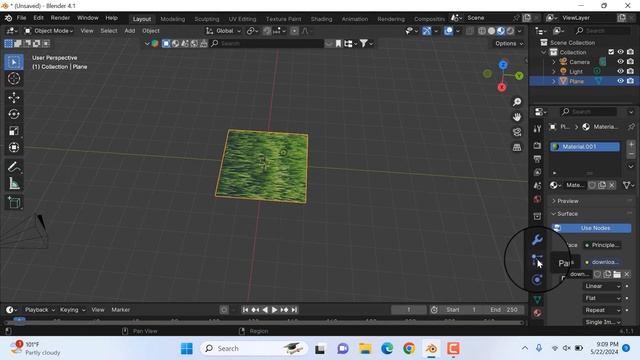Toggle Camera render camera icon in outliner
Screen dimensions: 640x360
click(x=630, y=62)
